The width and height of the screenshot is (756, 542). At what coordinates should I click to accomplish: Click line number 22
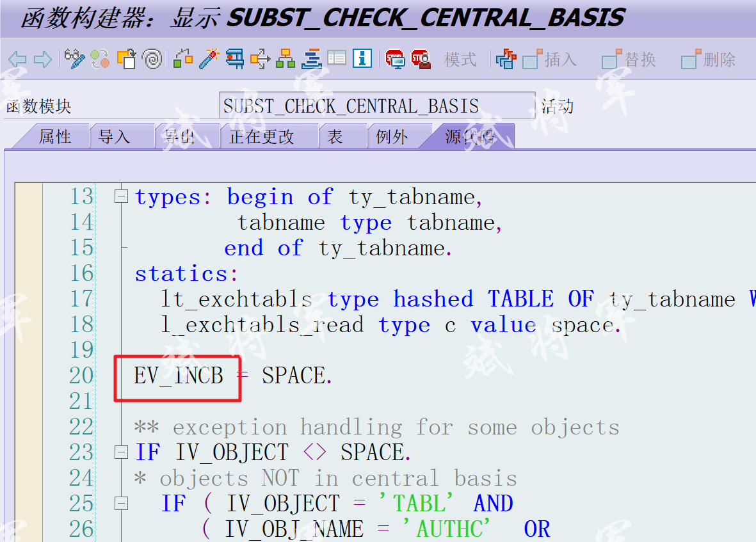81,426
